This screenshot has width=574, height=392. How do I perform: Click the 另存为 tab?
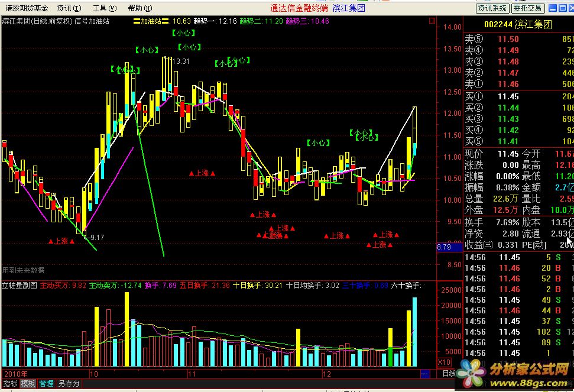point(69,384)
